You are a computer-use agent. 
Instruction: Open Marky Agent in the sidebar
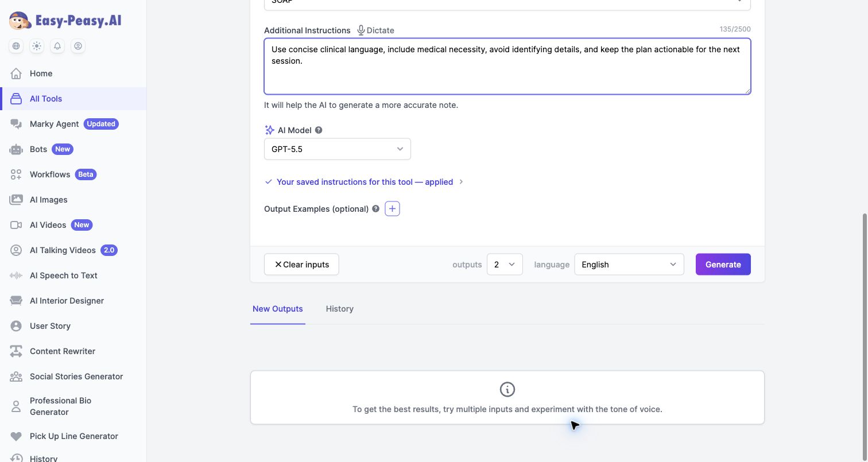pos(73,124)
